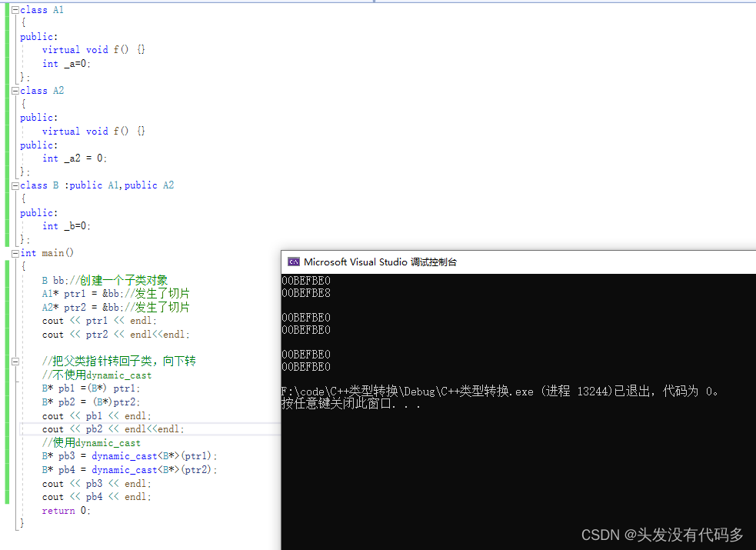Click the 'cout << pb4 << endl;' line
Image resolution: width=756 pixels, height=550 pixels.
(96, 496)
